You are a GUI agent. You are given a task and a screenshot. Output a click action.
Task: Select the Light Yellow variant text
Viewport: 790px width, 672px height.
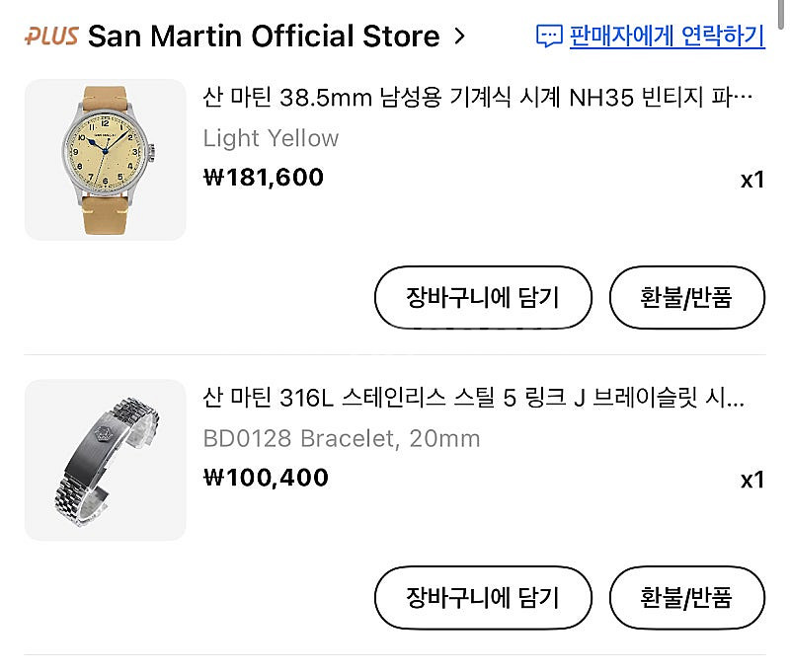coord(271,138)
